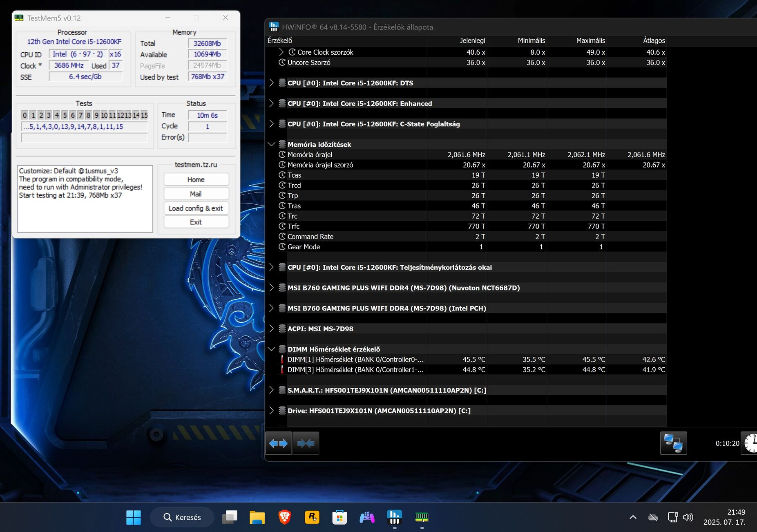Launch Brave browser from the taskbar
This screenshot has height=532, width=757.
click(x=285, y=517)
